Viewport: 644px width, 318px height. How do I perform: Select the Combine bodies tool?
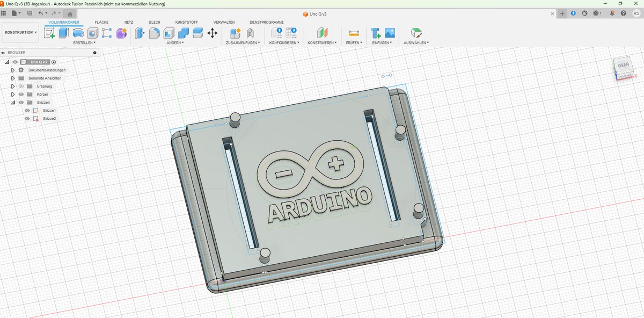(183, 33)
